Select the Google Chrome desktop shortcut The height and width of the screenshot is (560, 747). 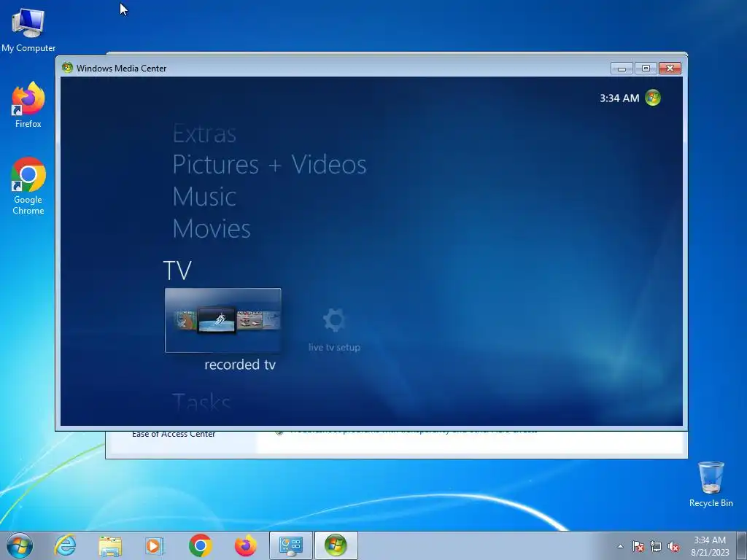pyautogui.click(x=28, y=186)
